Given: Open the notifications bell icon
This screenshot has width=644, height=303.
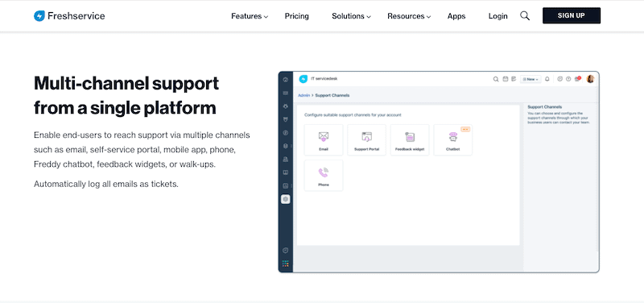Looking at the screenshot, I should click(x=547, y=79).
